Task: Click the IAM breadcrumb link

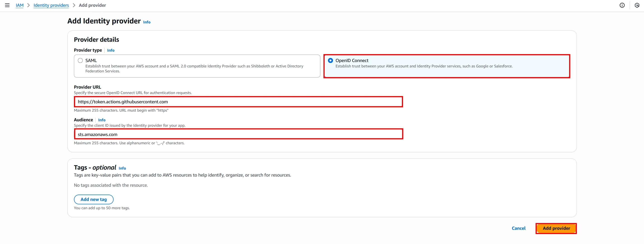Action: click(x=20, y=5)
